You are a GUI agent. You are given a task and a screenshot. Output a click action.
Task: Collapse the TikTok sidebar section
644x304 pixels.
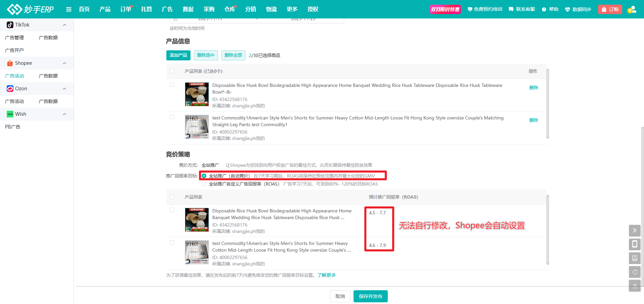click(x=65, y=25)
